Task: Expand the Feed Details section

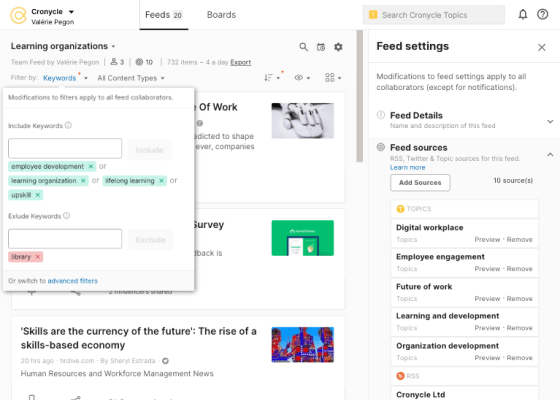Action: pos(550,121)
